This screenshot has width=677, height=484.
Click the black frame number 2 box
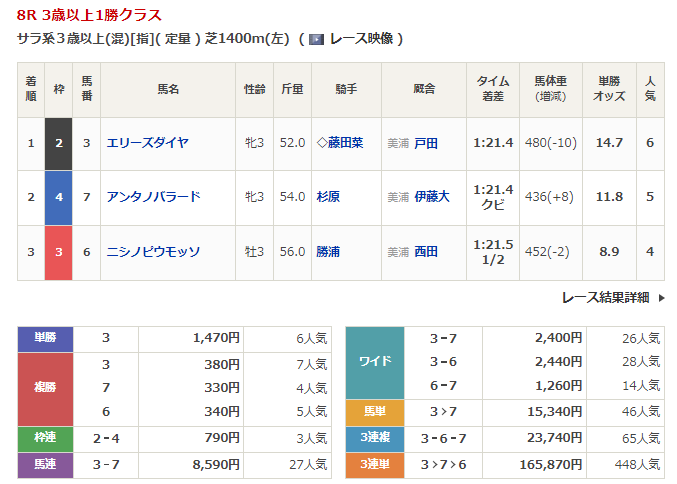coord(59,143)
